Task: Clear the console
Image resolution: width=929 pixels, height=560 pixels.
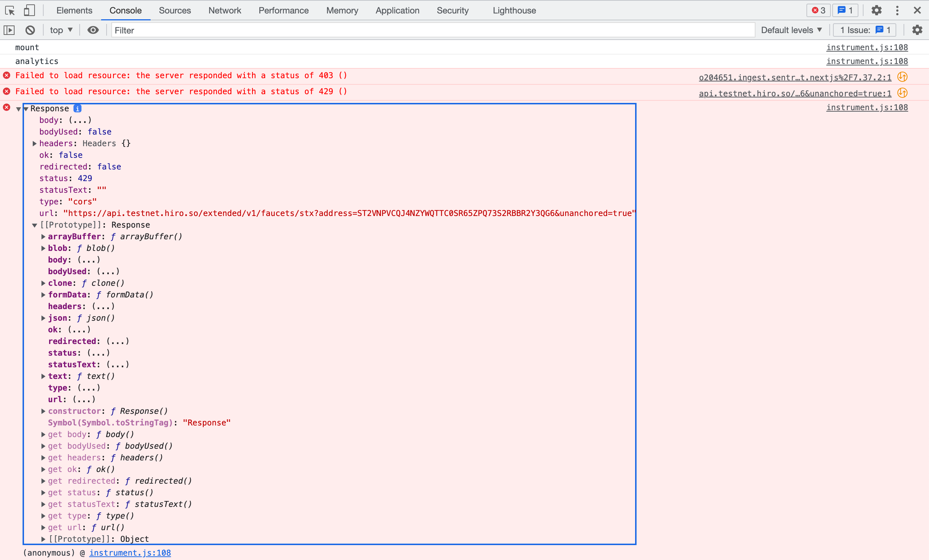Action: [x=30, y=30]
